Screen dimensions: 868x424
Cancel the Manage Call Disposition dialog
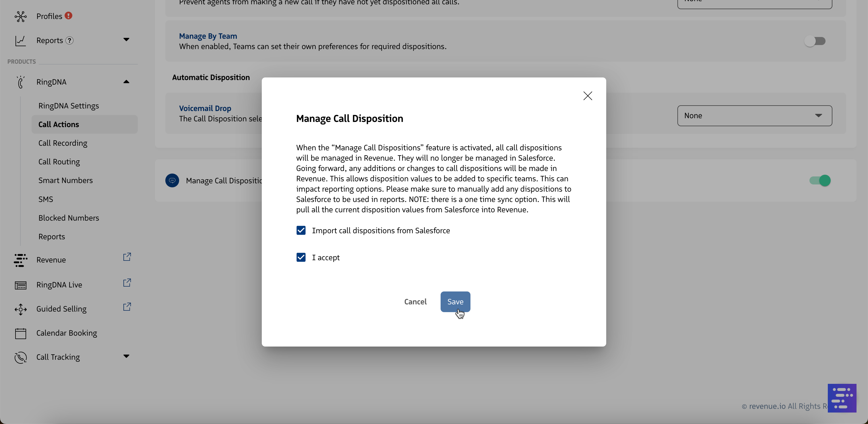coord(415,302)
